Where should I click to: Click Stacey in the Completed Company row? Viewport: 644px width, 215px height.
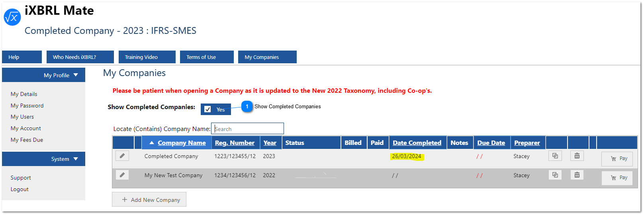pos(521,156)
